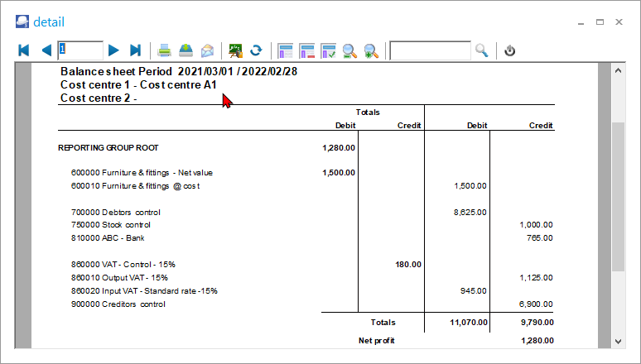Image resolution: width=641 pixels, height=364 pixels.
Task: Click the search text field in toolbar
Action: point(430,50)
